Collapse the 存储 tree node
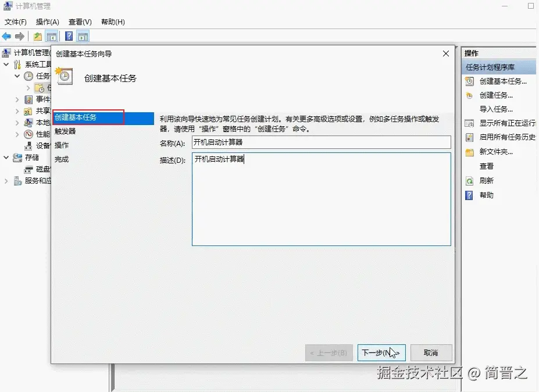Image resolution: width=539 pixels, height=392 pixels. coord(6,157)
